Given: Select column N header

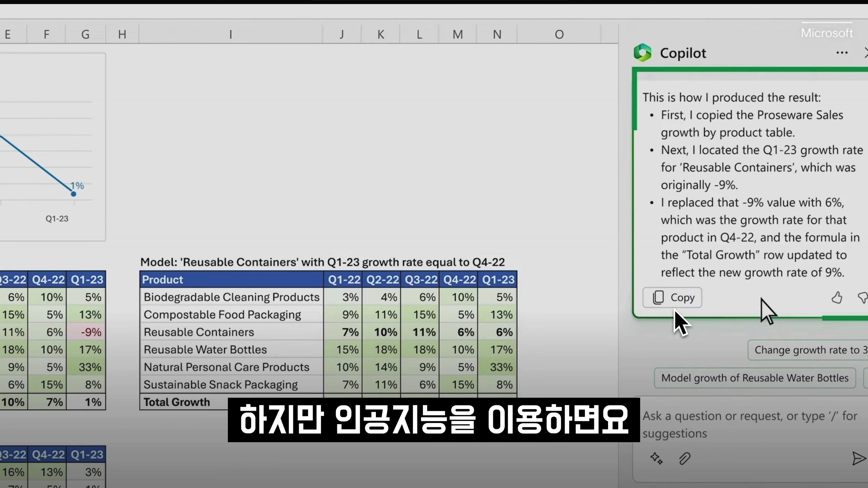Looking at the screenshot, I should pyautogui.click(x=497, y=34).
